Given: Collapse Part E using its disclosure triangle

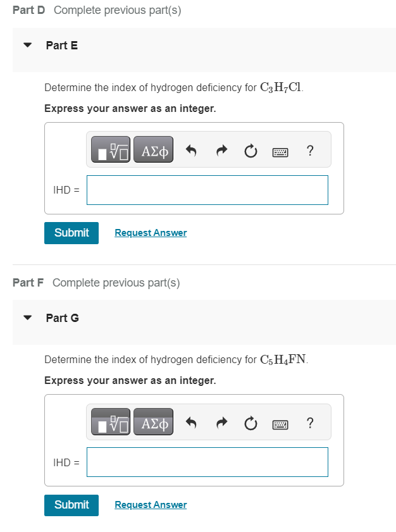Looking at the screenshot, I should coord(27,45).
